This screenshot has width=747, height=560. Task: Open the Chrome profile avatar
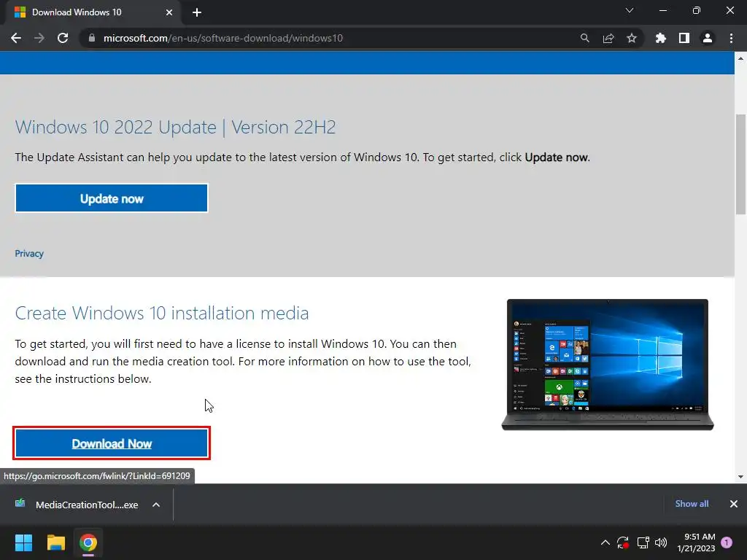(x=708, y=38)
